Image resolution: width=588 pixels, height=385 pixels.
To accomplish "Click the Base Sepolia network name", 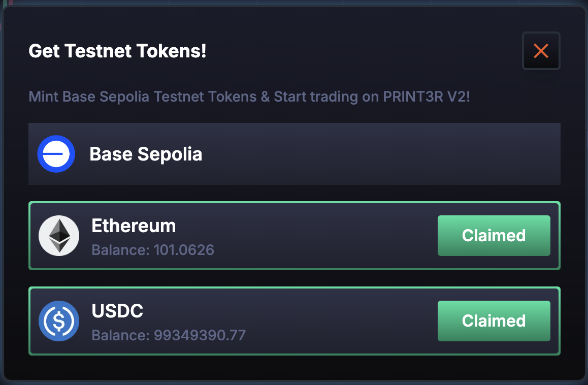I will click(146, 154).
